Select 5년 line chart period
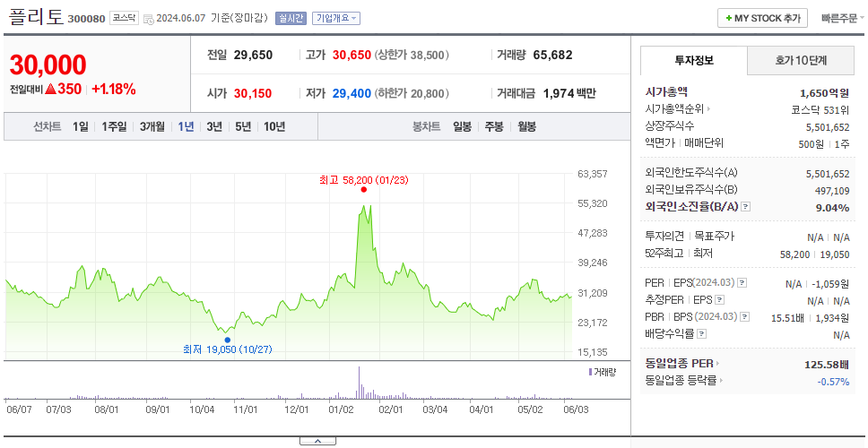868x448 pixels. click(243, 126)
